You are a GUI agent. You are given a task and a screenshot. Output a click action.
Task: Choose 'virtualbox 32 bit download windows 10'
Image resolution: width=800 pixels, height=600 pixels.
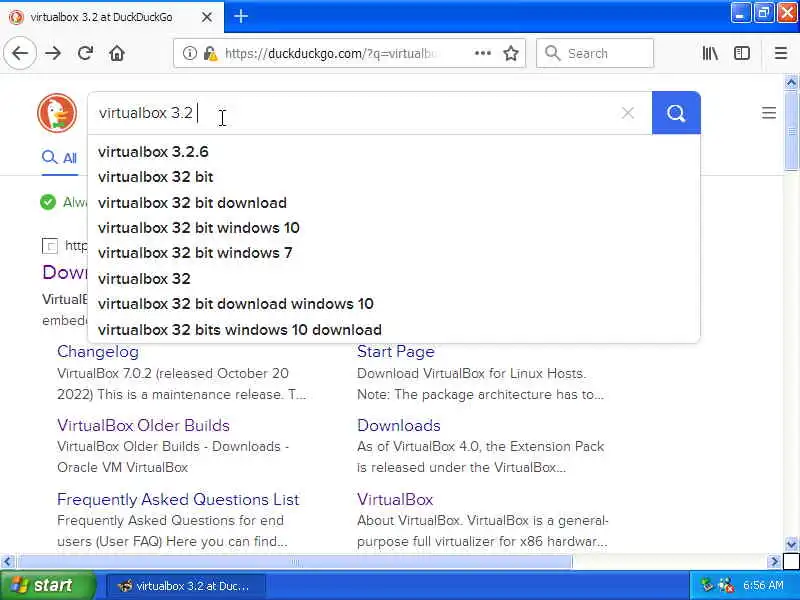click(x=393, y=304)
